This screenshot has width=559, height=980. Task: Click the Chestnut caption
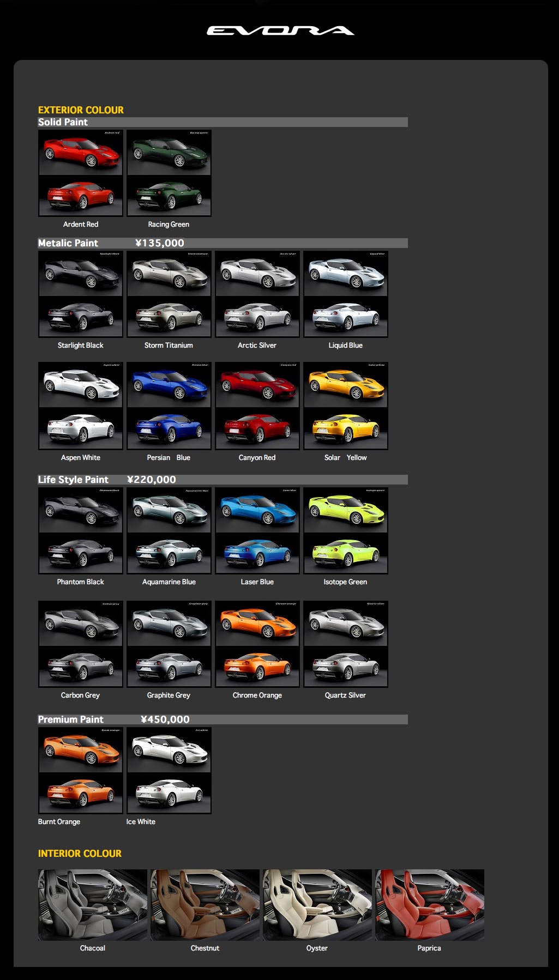(205, 948)
